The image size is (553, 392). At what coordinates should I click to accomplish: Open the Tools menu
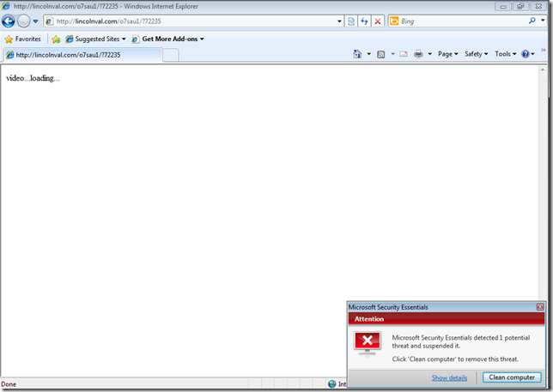(506, 54)
